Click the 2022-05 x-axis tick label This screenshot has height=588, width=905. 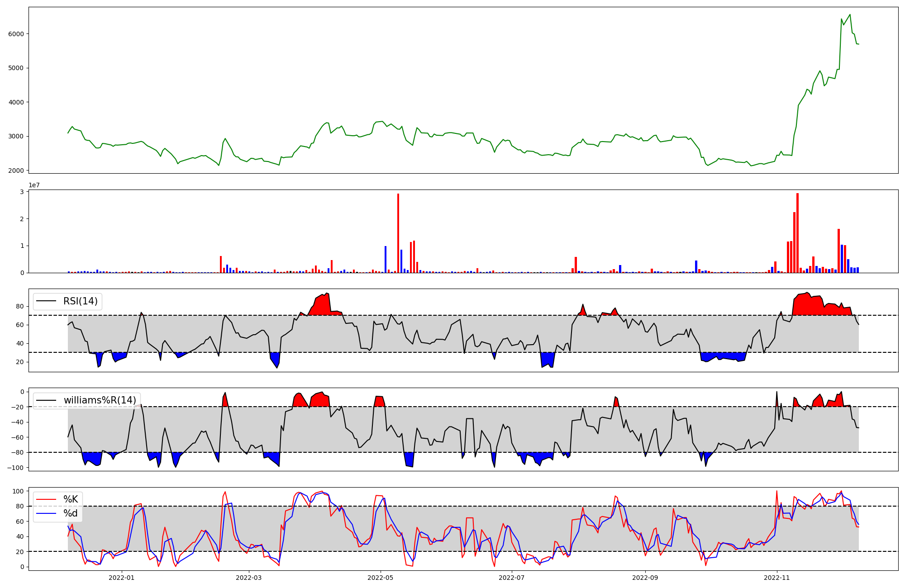[380, 578]
